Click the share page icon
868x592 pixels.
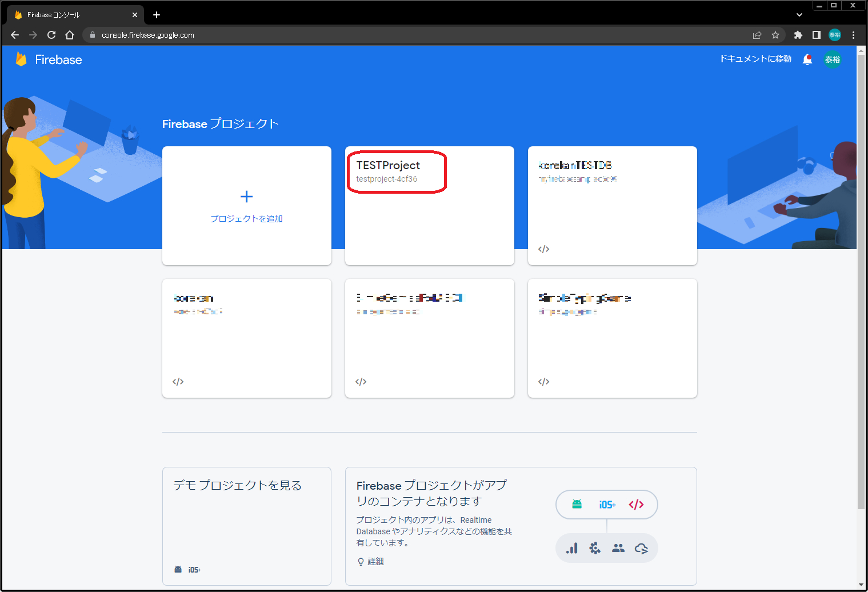pos(757,35)
